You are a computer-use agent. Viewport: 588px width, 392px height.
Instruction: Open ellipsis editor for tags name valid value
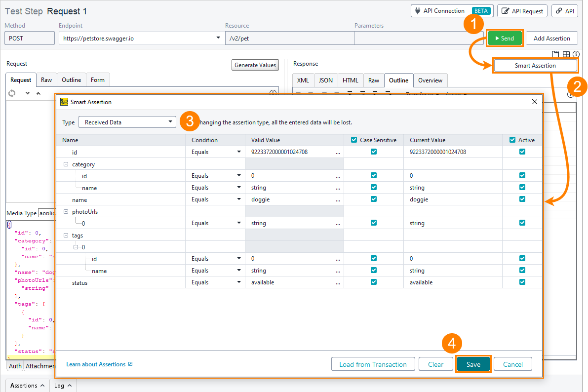pos(338,271)
